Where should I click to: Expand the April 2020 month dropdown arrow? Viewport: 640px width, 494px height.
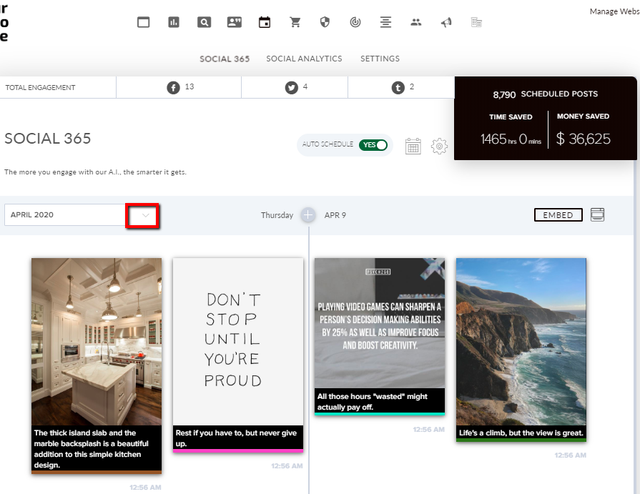tap(142, 215)
